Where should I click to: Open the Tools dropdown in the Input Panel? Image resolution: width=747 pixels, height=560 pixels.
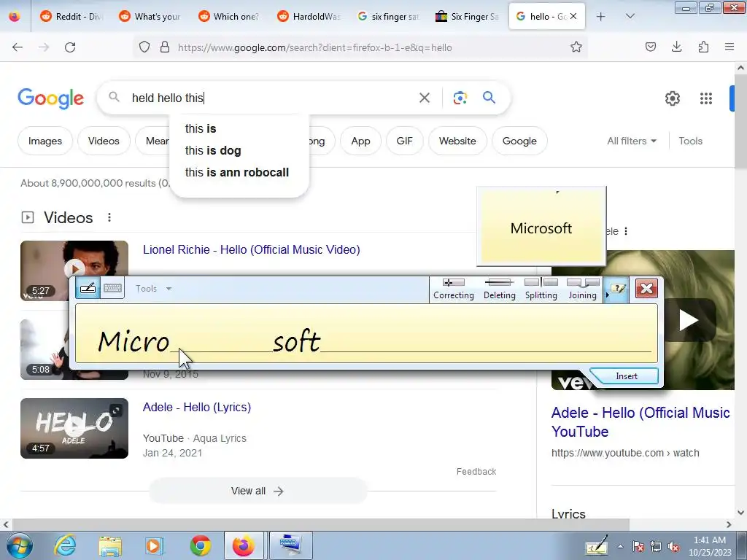153,289
